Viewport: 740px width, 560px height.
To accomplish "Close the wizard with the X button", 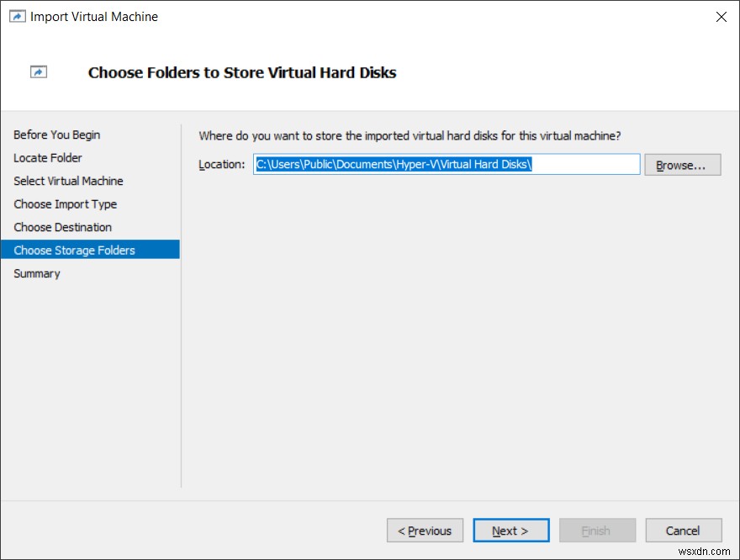I will pos(721,16).
